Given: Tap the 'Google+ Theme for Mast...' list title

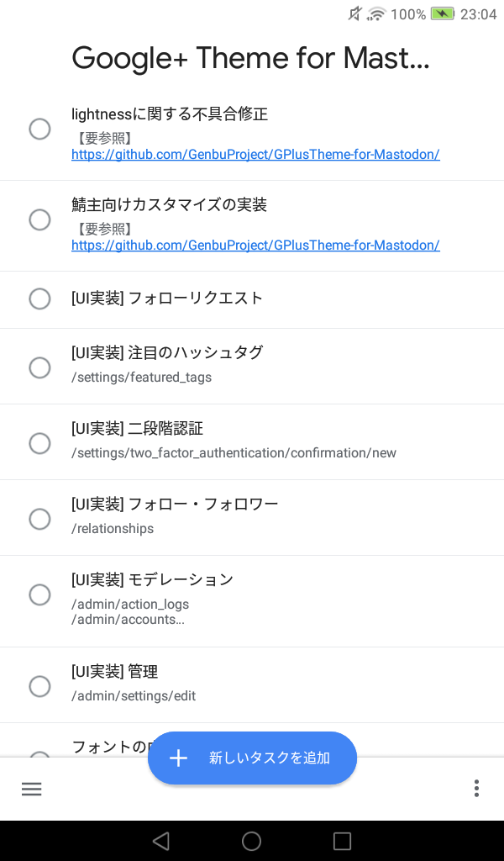Looking at the screenshot, I should coord(250,58).
